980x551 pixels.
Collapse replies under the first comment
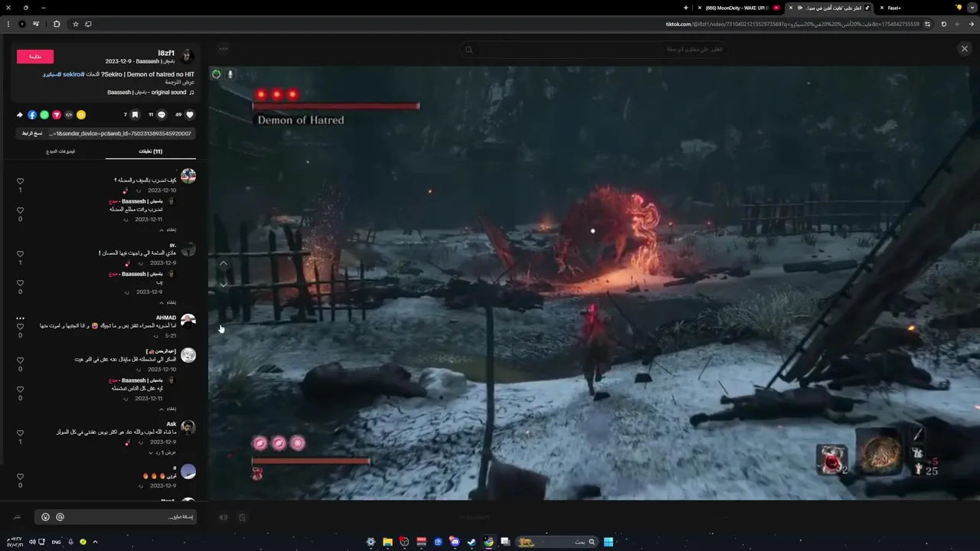[x=169, y=230]
